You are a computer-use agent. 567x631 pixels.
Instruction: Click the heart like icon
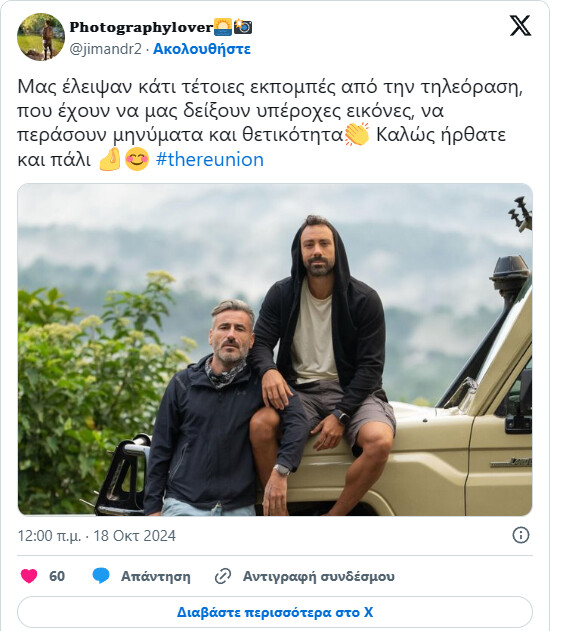29,576
